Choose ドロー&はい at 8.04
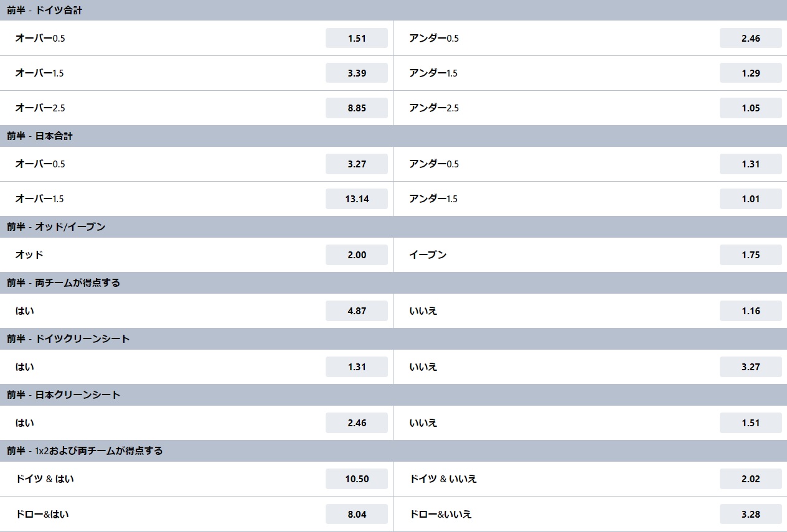Viewport: 787px width, 532px height. coord(357,514)
